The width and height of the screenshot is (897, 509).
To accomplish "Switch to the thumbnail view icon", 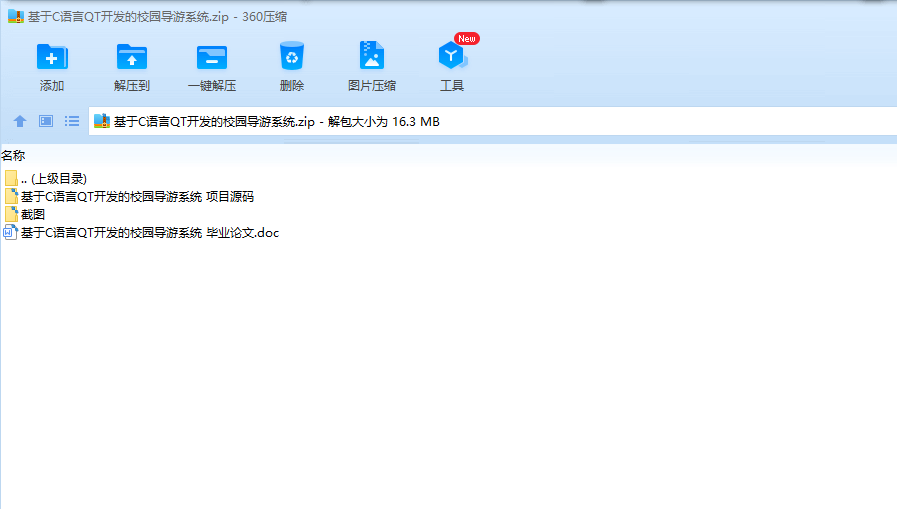I will pos(46,121).
